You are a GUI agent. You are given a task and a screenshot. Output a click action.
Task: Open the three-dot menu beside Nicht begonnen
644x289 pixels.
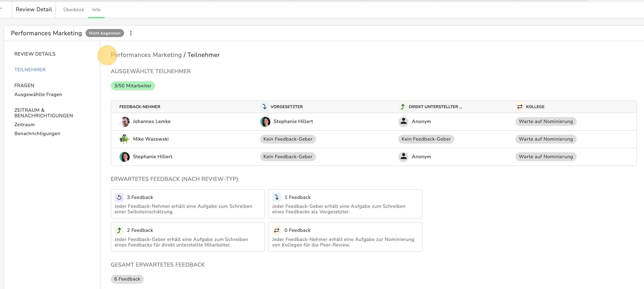[x=130, y=33]
